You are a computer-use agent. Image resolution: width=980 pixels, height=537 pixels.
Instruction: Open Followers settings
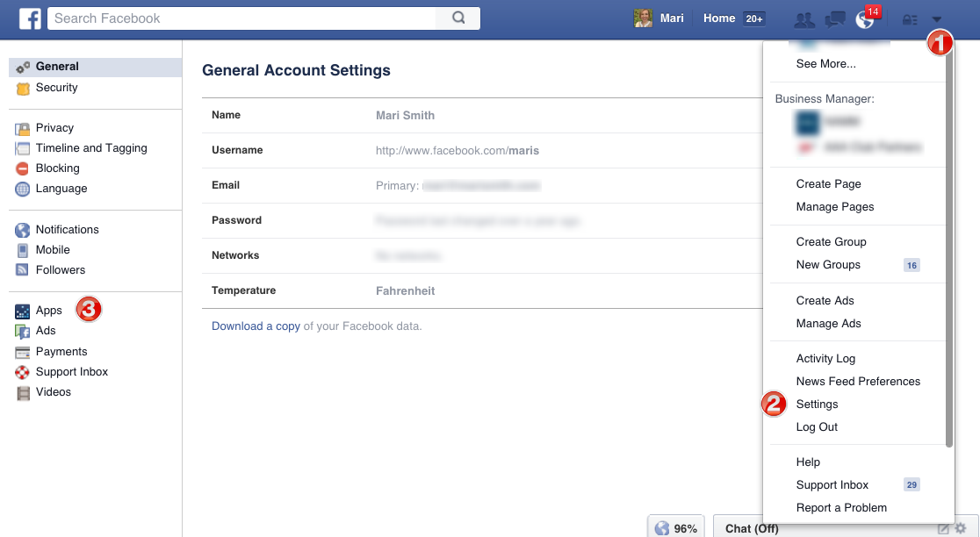pyautogui.click(x=60, y=270)
